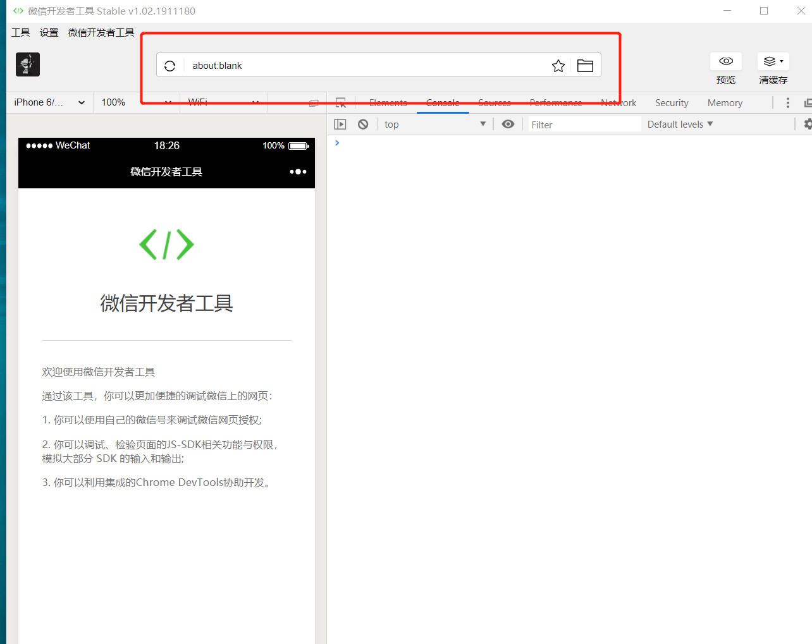Focus the about:blank address field

tap(367, 66)
